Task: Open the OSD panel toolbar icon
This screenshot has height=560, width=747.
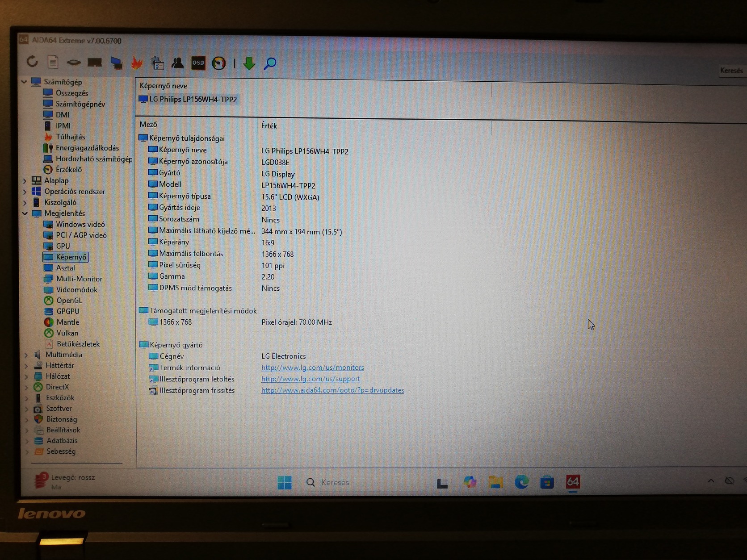Action: point(198,63)
